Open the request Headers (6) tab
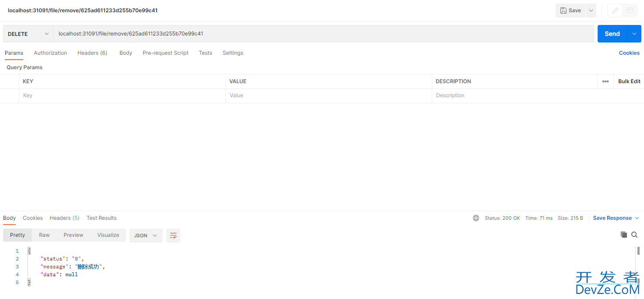 click(92, 53)
